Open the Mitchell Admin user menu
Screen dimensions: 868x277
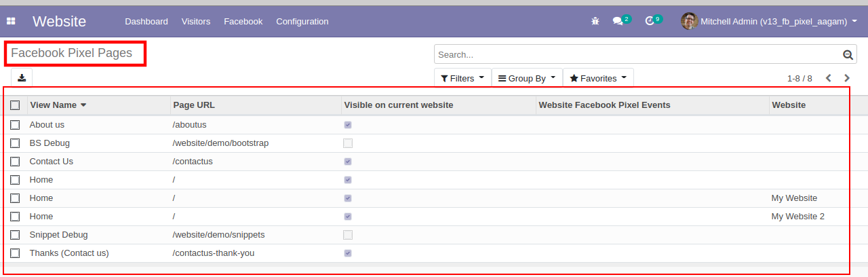pyautogui.click(x=769, y=21)
